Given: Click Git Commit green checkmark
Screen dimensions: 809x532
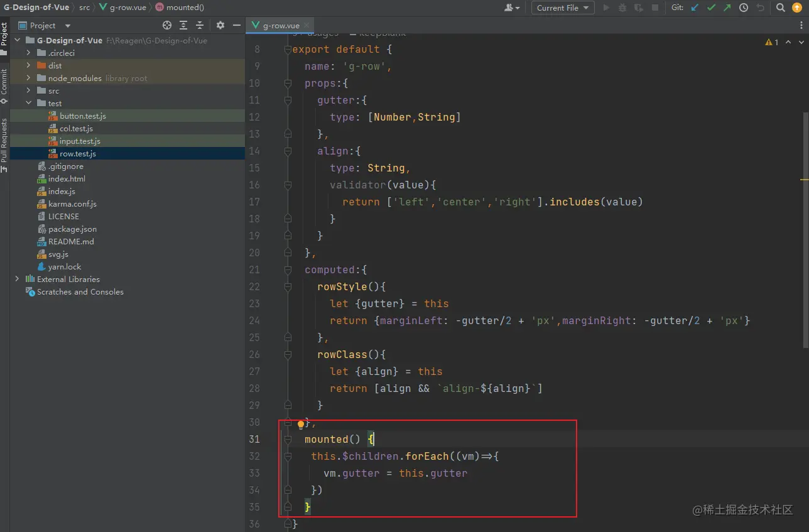Looking at the screenshot, I should pyautogui.click(x=711, y=8).
